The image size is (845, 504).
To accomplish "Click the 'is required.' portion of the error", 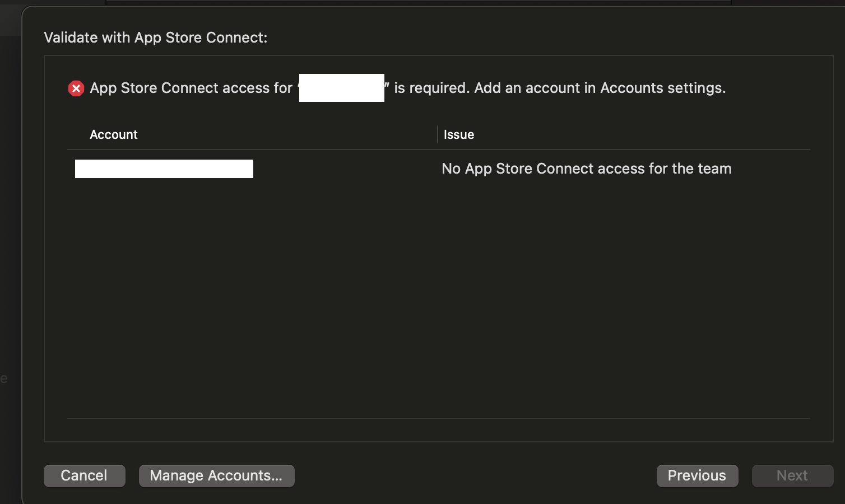I will click(x=431, y=88).
